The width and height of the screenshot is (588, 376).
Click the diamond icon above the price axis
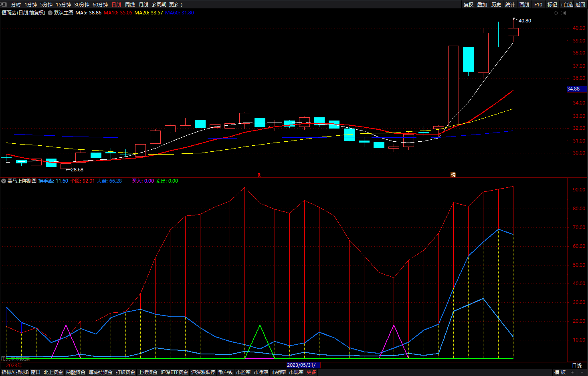[x=556, y=13]
